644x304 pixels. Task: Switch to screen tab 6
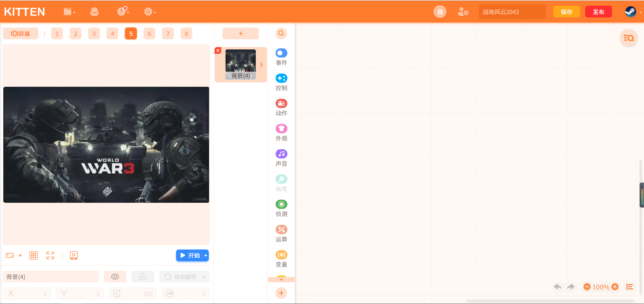click(150, 34)
